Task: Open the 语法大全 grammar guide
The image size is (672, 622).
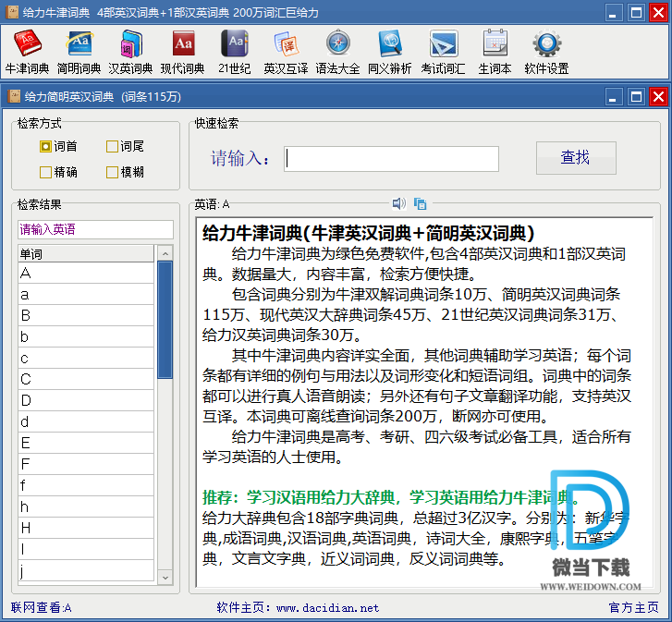Action: click(337, 52)
